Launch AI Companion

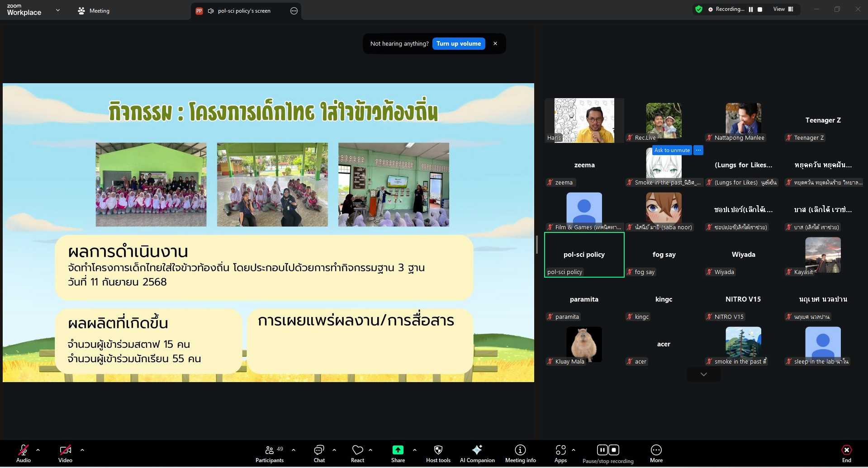pos(477,453)
